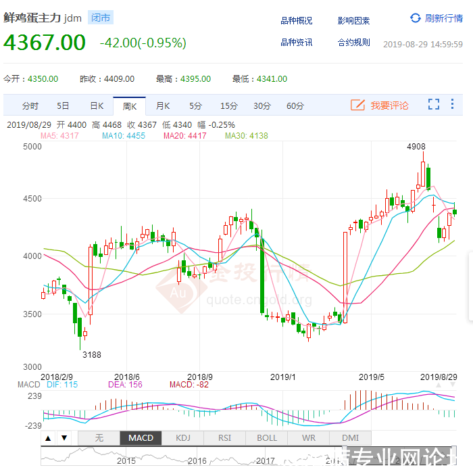Select the 分时 intraday tab
Viewport: 473px width, 476px height.
click(x=30, y=105)
